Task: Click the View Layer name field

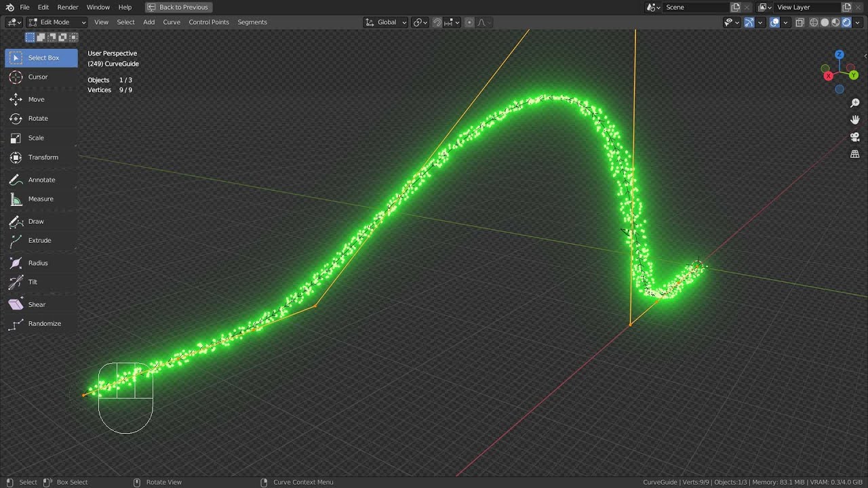Action: (807, 7)
